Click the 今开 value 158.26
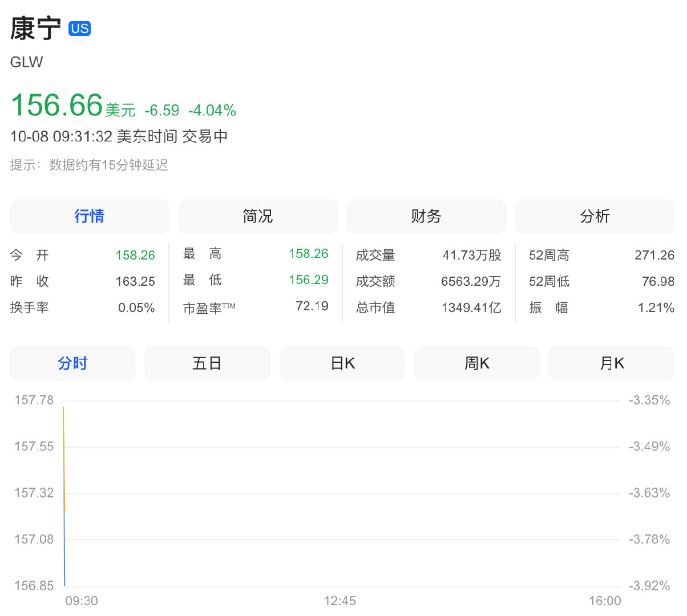Viewport: 687px width, 616px height. point(135,255)
